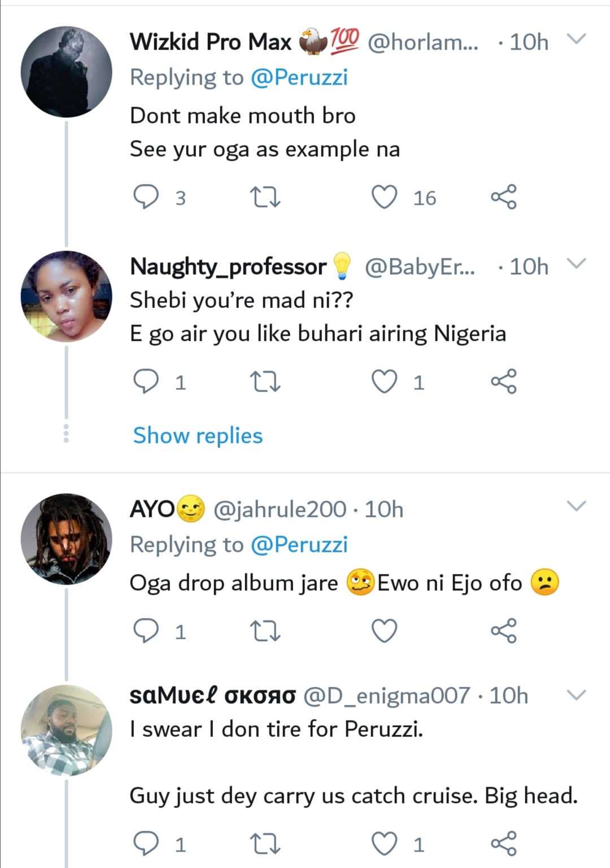Open options chevron on Wizkid Pro Max's tweet

[x=577, y=40]
